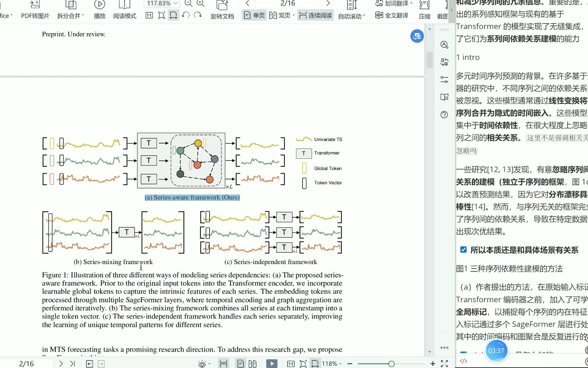Screen dimensions: 588x368
Task: Go to previous page arrow in top toolbar
Action: click(247, 3)
